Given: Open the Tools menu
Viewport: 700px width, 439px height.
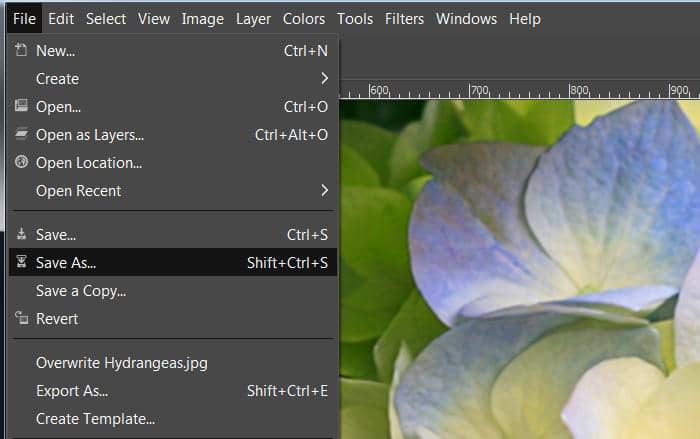Looking at the screenshot, I should 355,19.
